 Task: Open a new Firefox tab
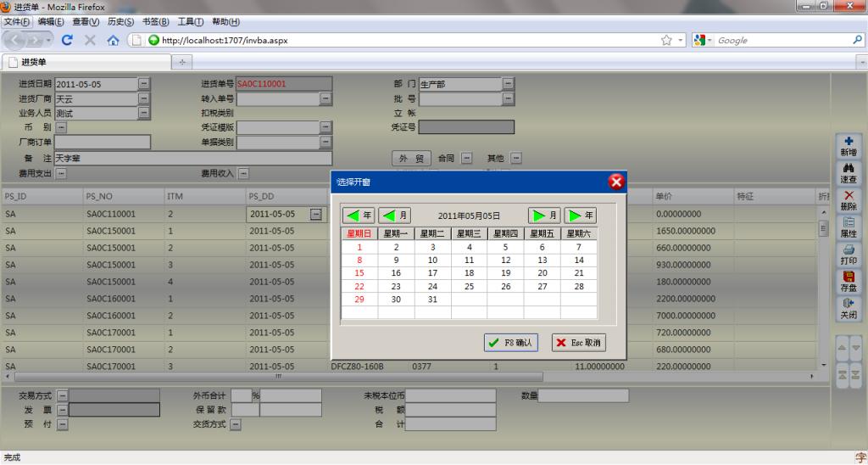pyautogui.click(x=181, y=62)
